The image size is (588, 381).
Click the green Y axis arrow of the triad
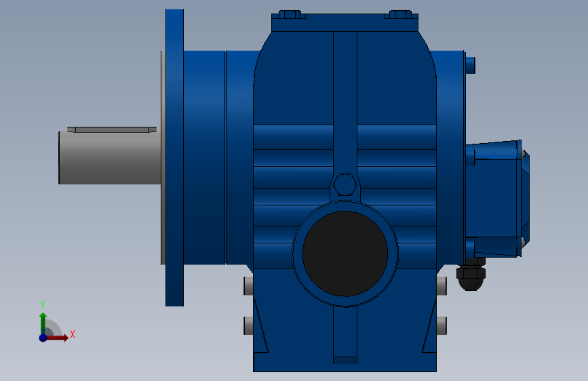click(43, 323)
